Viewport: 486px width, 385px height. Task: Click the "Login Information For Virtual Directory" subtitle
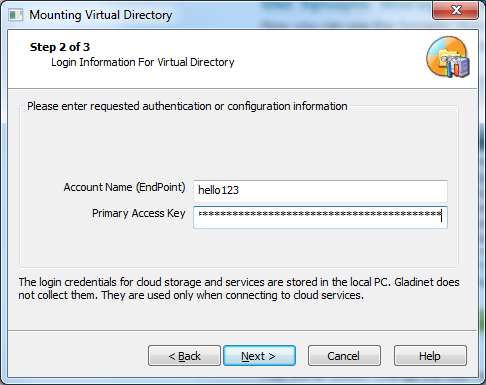click(x=143, y=62)
